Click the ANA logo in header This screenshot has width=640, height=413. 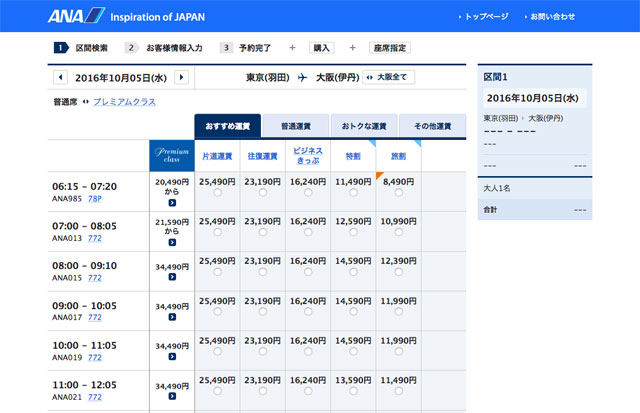(x=75, y=16)
